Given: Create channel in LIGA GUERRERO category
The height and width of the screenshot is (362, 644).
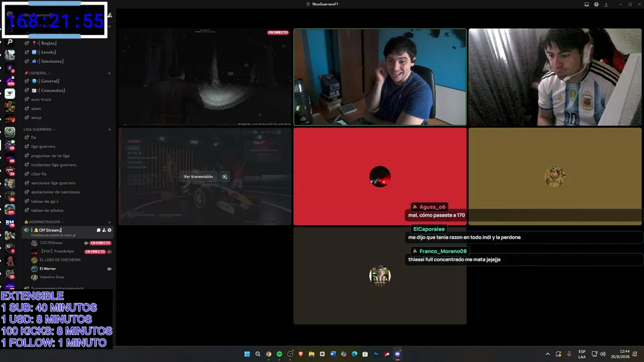Looking at the screenshot, I should click(109, 129).
